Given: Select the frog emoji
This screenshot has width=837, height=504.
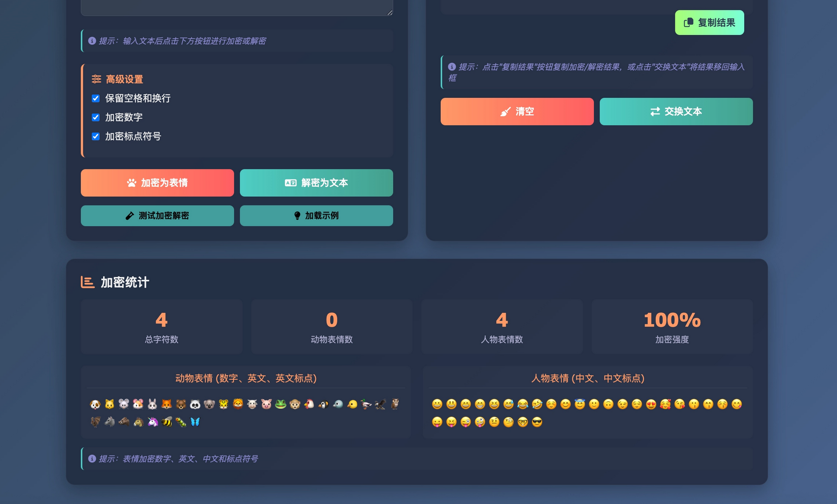Looking at the screenshot, I should click(281, 404).
